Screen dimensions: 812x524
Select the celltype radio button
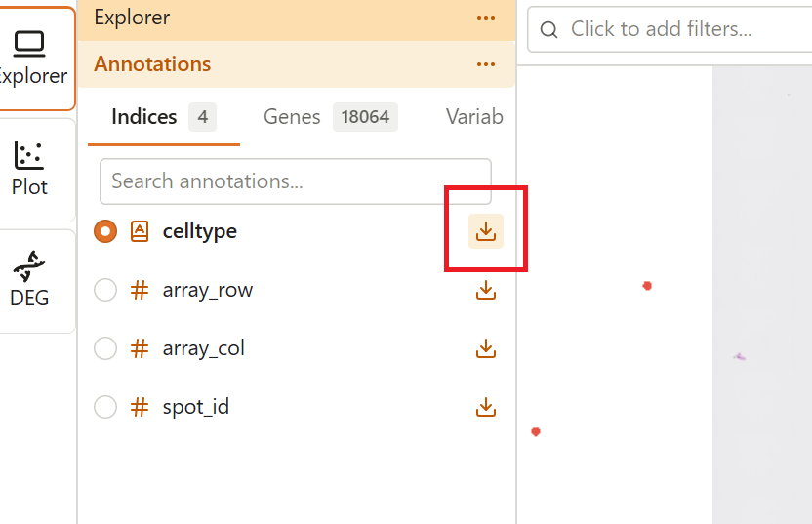tap(105, 231)
